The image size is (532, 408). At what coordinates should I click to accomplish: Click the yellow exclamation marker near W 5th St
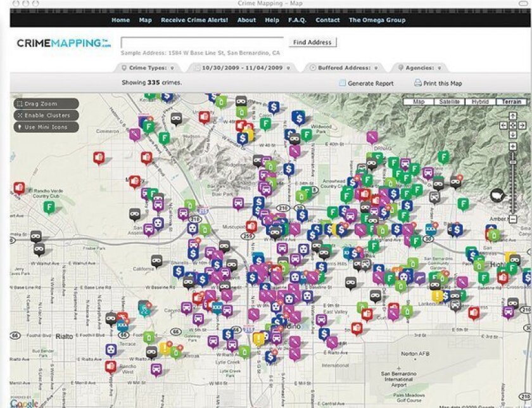pyautogui.click(x=258, y=338)
